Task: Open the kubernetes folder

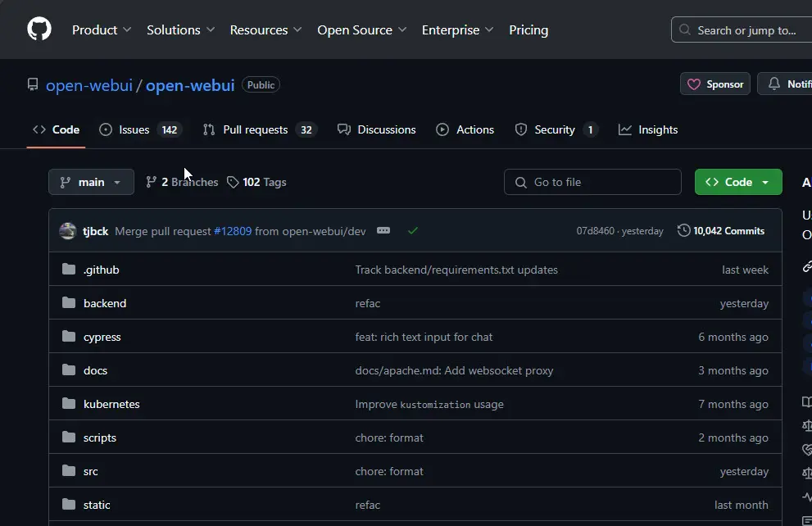Action: (x=111, y=404)
